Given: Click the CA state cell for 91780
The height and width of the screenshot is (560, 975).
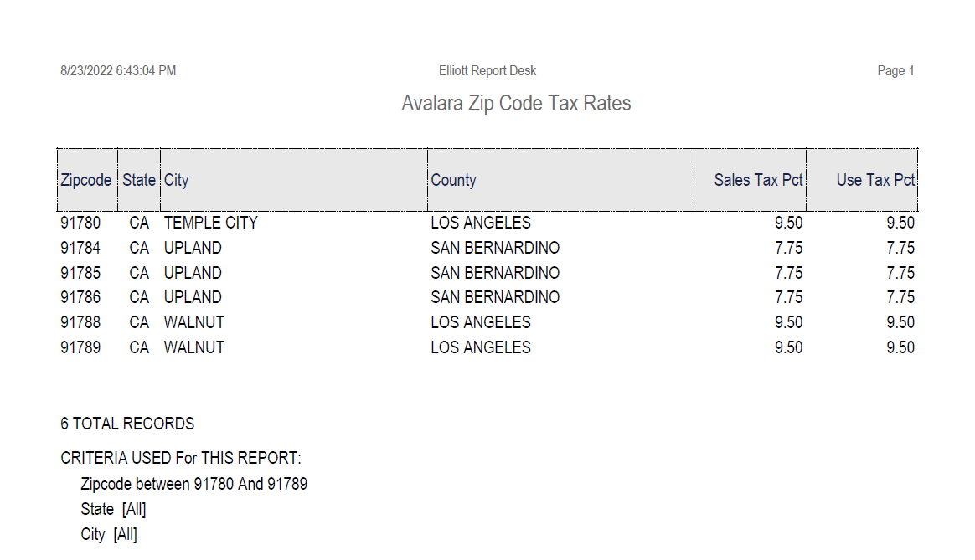Looking at the screenshot, I should tap(139, 223).
